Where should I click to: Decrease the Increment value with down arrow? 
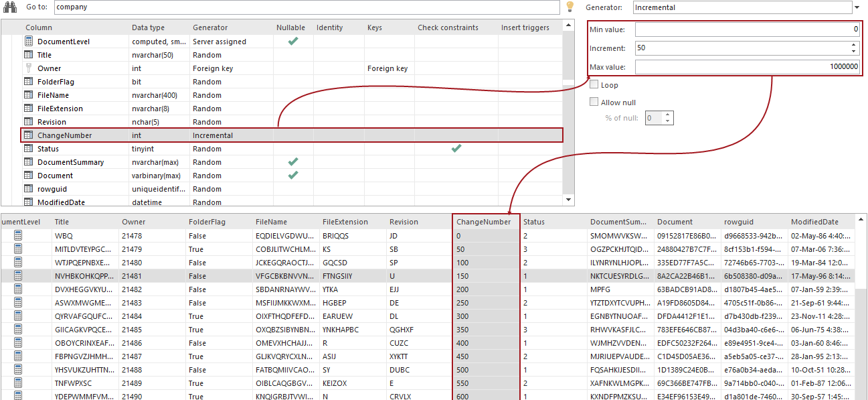pyautogui.click(x=853, y=52)
